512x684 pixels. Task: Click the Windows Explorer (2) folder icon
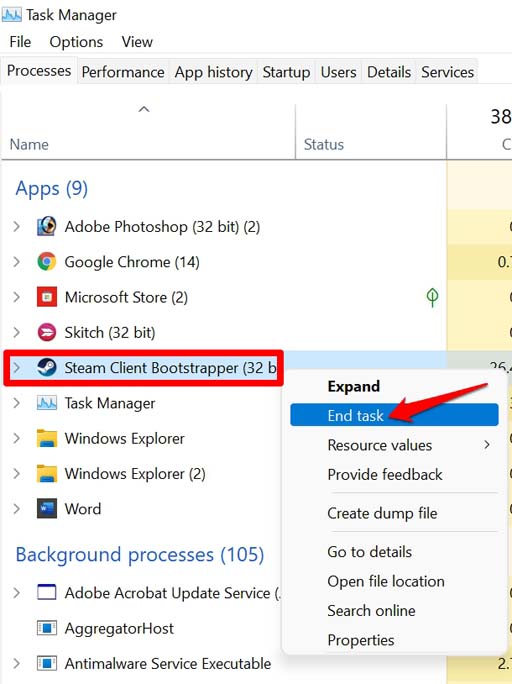[47, 474]
